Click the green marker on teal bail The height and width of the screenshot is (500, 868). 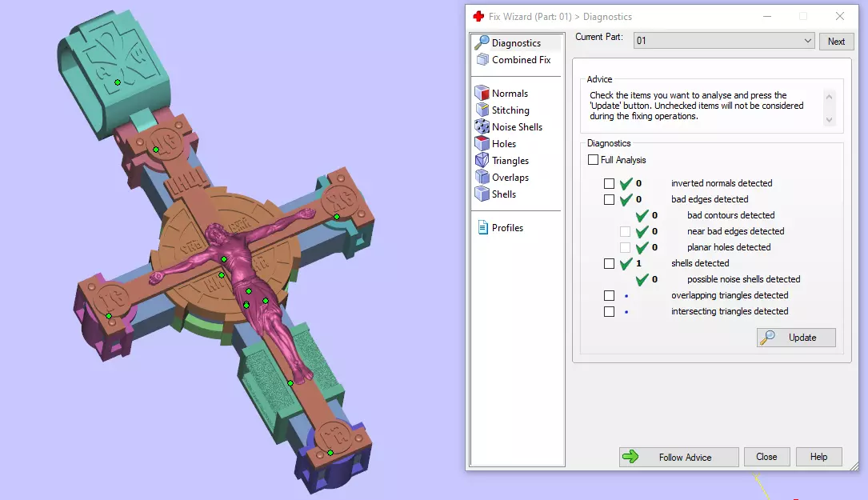(118, 82)
